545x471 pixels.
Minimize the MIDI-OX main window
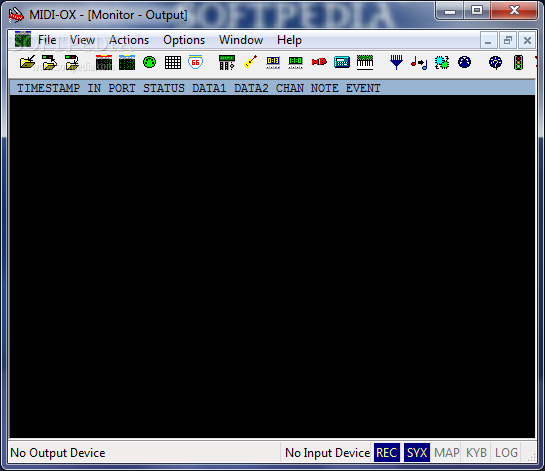pyautogui.click(x=450, y=11)
